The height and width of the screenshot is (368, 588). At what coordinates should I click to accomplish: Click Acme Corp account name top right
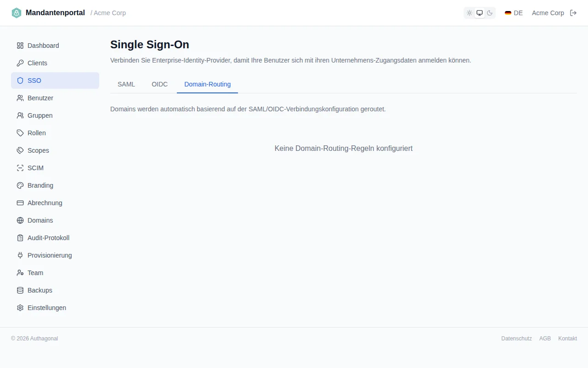coord(548,13)
